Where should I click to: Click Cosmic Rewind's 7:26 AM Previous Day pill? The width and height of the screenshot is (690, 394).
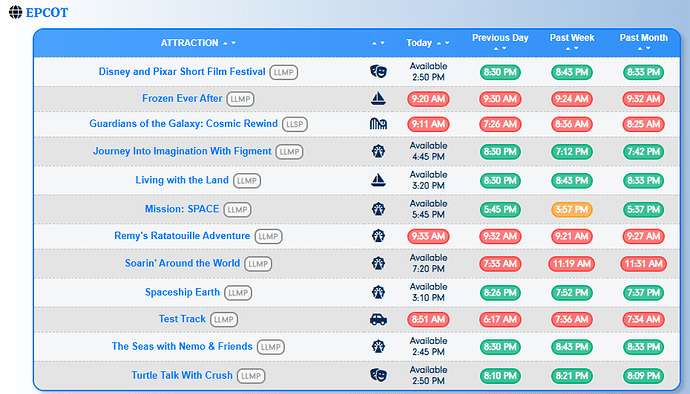point(500,124)
